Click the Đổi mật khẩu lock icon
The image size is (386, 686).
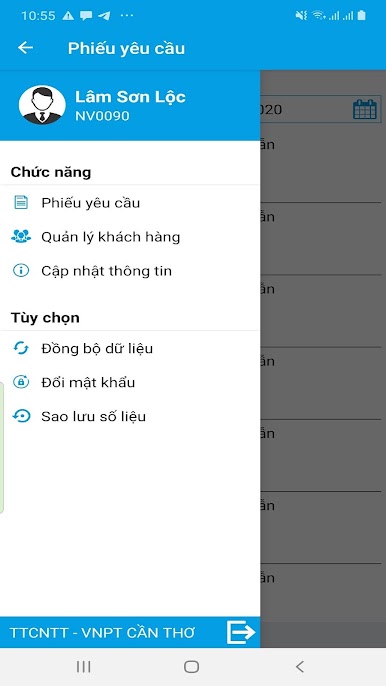(x=21, y=382)
